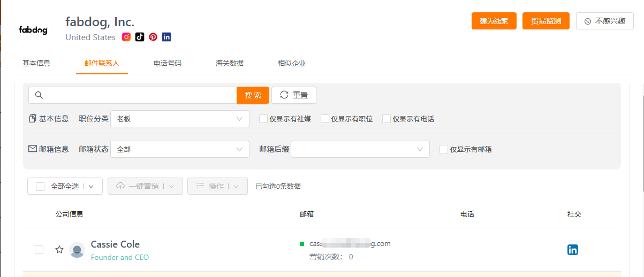Open the 职位分类 dropdown showing 老板
644x277 pixels.
(x=180, y=119)
